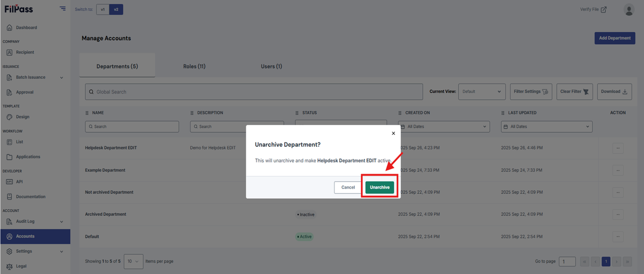Confirm with the green Unarchive button

[379, 187]
